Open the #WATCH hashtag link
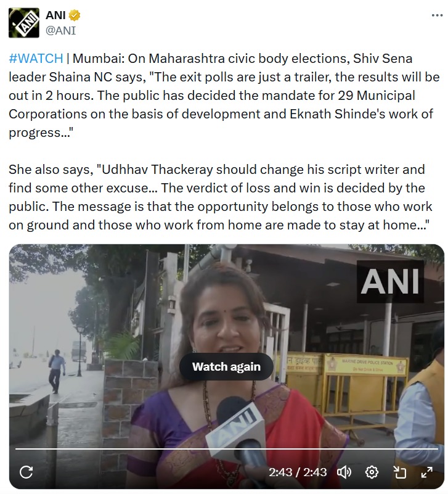The image size is (448, 494). click(36, 59)
